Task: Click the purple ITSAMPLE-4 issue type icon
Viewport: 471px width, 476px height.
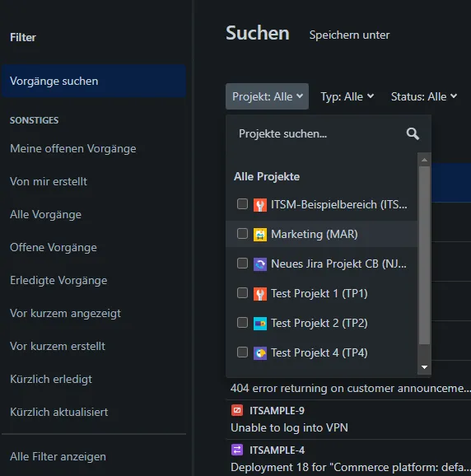Action: 237,450
